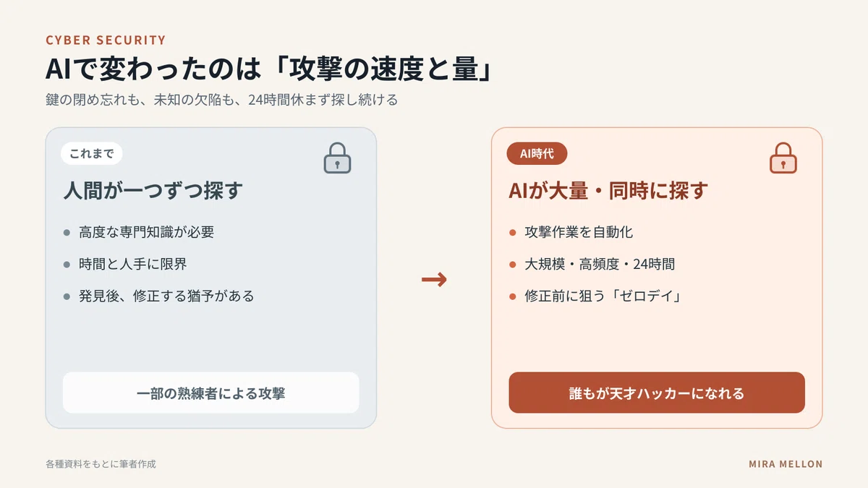
Task: Click the text 発見後、修正する猶予がある
Action: coord(166,296)
